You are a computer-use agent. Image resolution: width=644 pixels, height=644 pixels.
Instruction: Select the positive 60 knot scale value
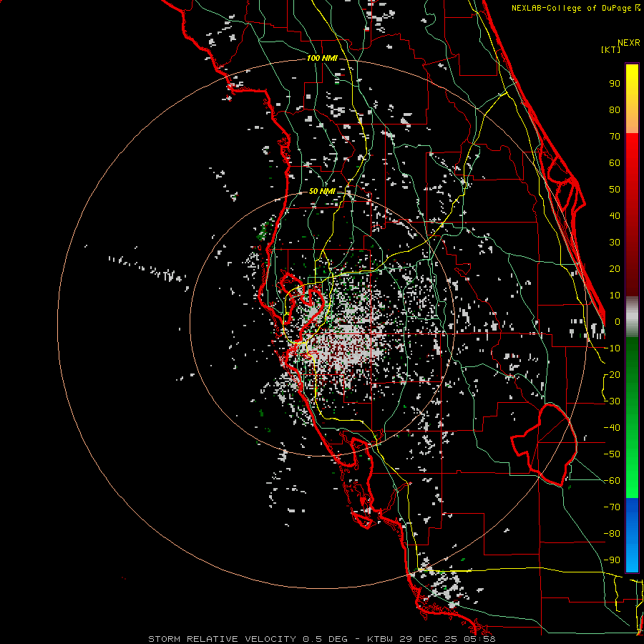point(615,163)
